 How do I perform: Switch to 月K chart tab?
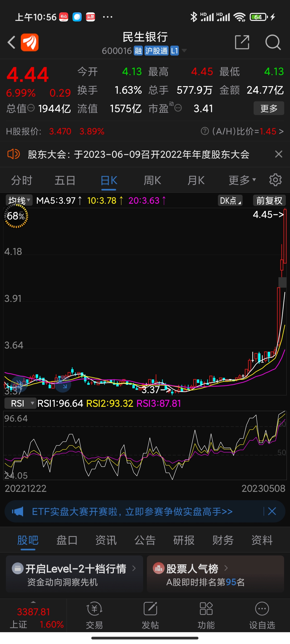196,180
